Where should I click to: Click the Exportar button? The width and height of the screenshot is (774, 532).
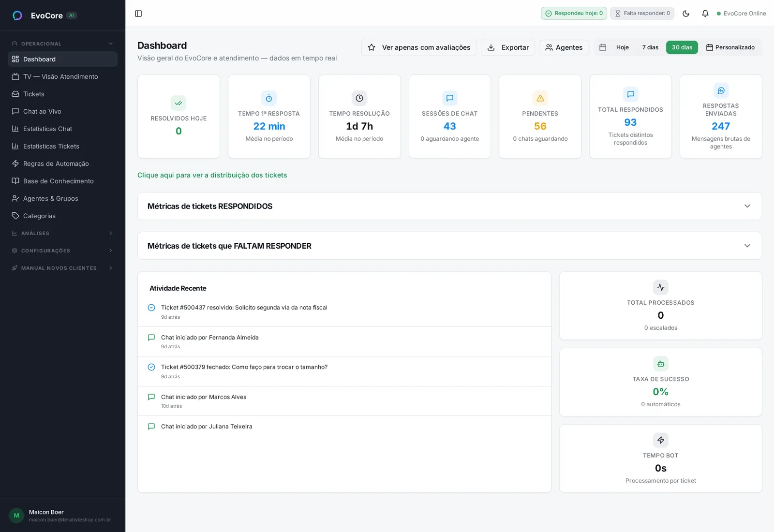coord(508,47)
